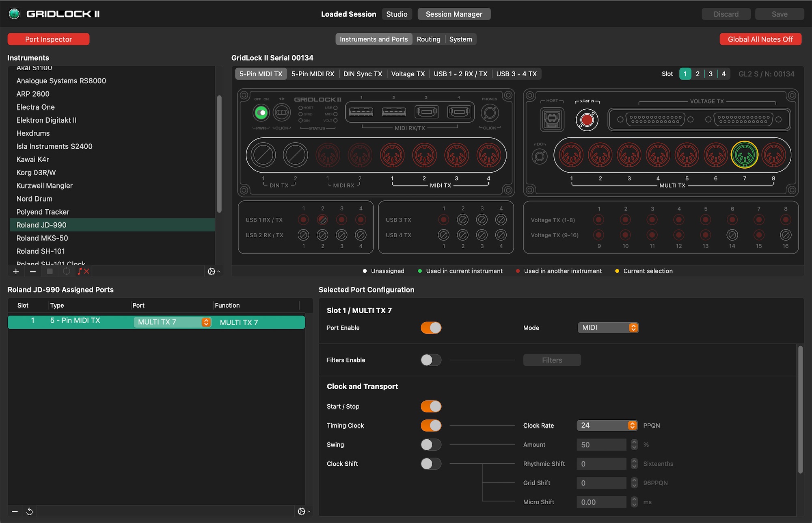Open the Instruments list gear menu
This screenshot has width=812, height=523.
(x=212, y=271)
